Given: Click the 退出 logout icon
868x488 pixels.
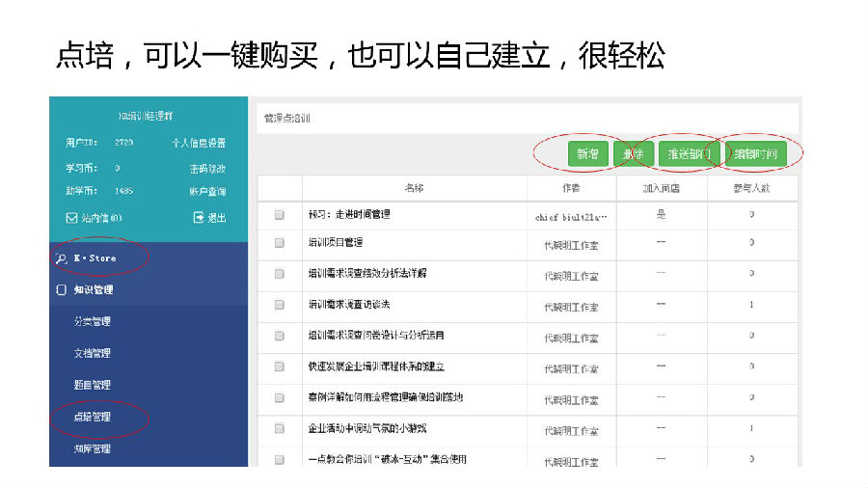Looking at the screenshot, I should 198,217.
